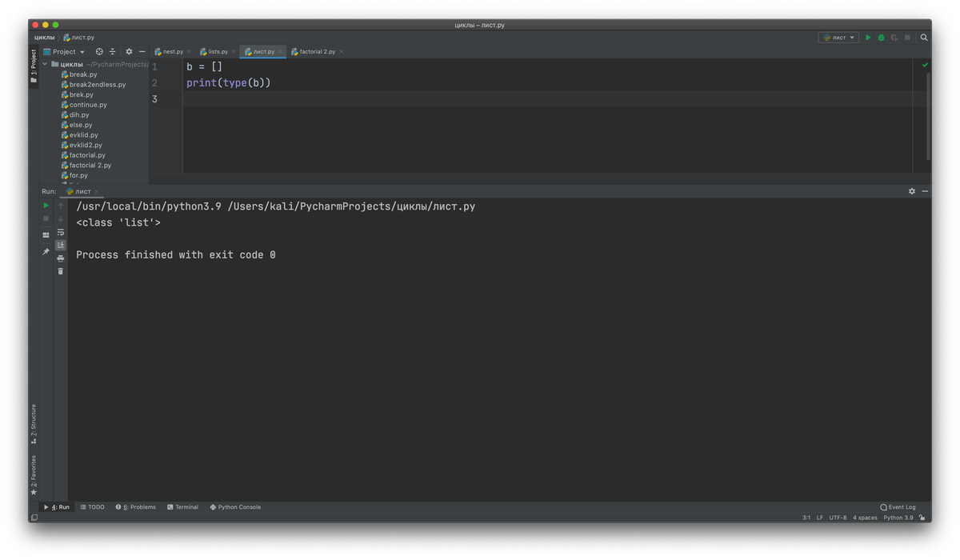Click the 3:1 line-column indicator in status bar

tap(806, 518)
